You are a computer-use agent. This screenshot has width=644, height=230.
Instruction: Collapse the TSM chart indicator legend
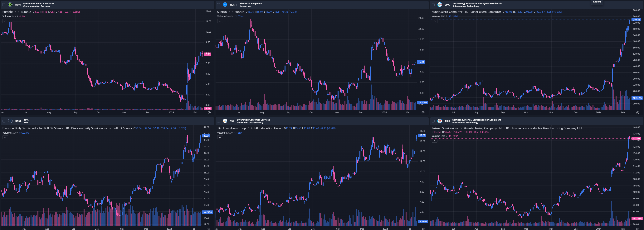point(435,141)
